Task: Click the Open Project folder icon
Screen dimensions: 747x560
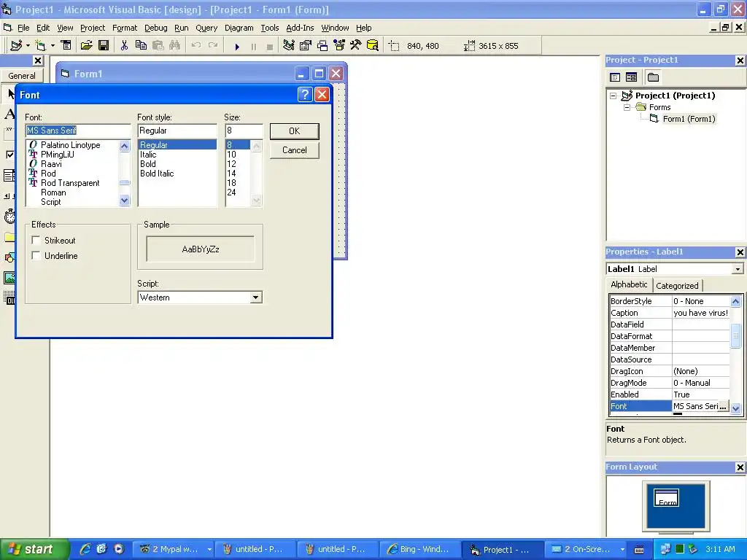Action: click(86, 46)
